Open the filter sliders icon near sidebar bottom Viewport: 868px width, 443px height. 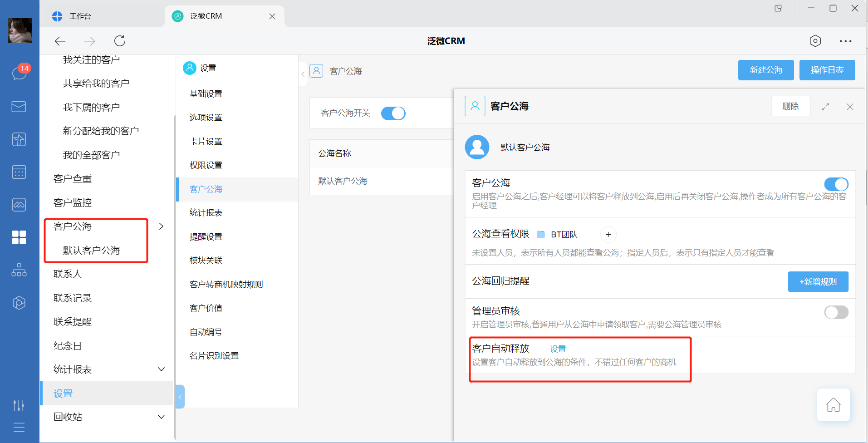(x=19, y=406)
